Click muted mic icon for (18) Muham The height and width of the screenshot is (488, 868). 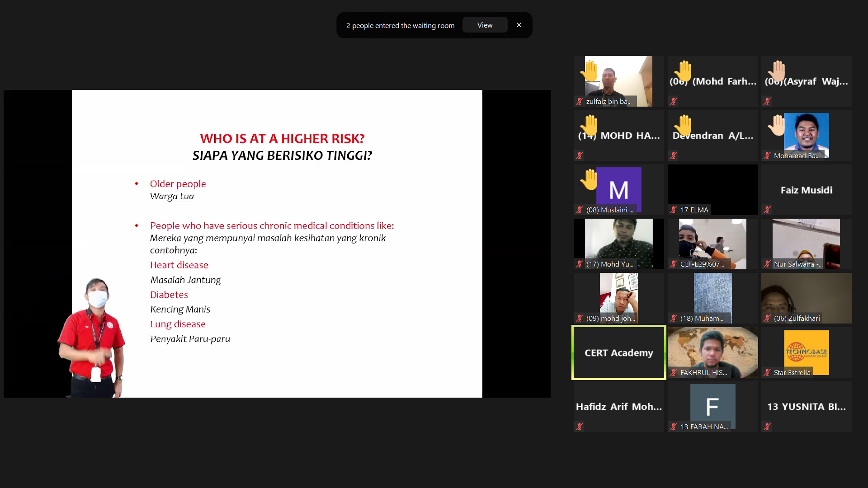point(674,319)
